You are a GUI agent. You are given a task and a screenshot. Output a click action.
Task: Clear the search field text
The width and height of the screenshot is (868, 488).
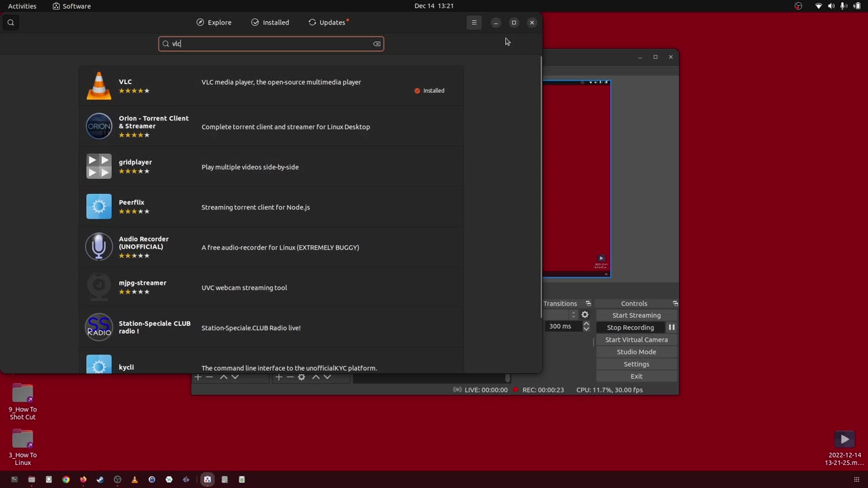pos(376,43)
